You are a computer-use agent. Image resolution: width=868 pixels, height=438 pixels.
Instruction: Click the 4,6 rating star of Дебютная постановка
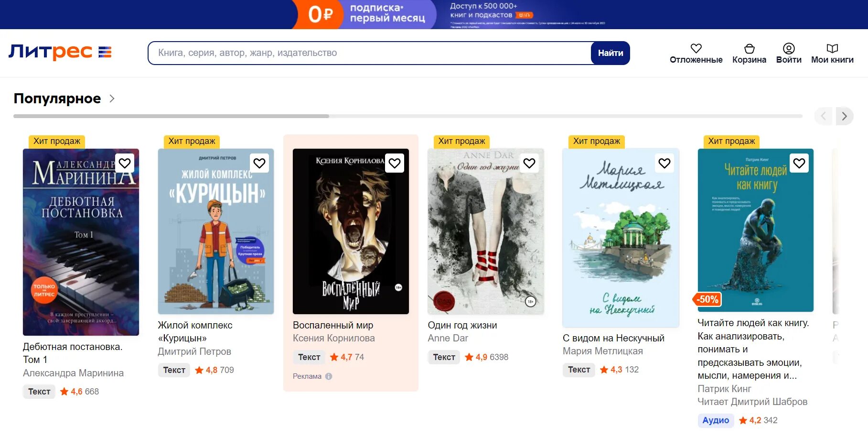pyautogui.click(x=64, y=392)
